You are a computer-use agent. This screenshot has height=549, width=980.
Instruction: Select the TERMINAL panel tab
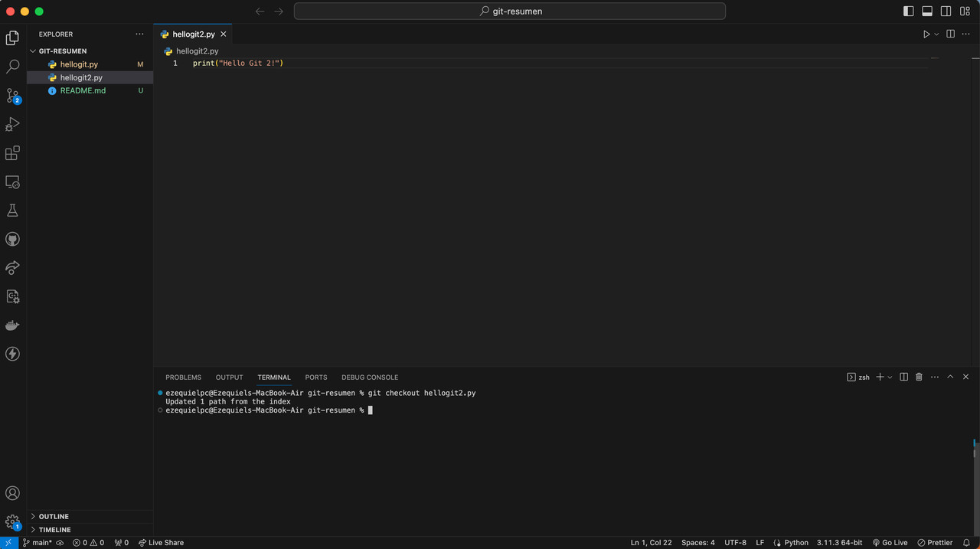pyautogui.click(x=274, y=377)
